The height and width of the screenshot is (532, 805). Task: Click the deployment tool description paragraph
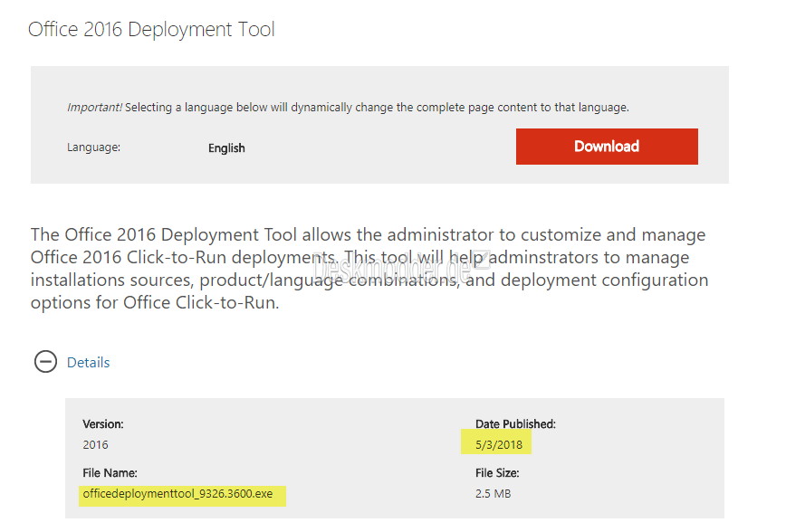pos(369,269)
